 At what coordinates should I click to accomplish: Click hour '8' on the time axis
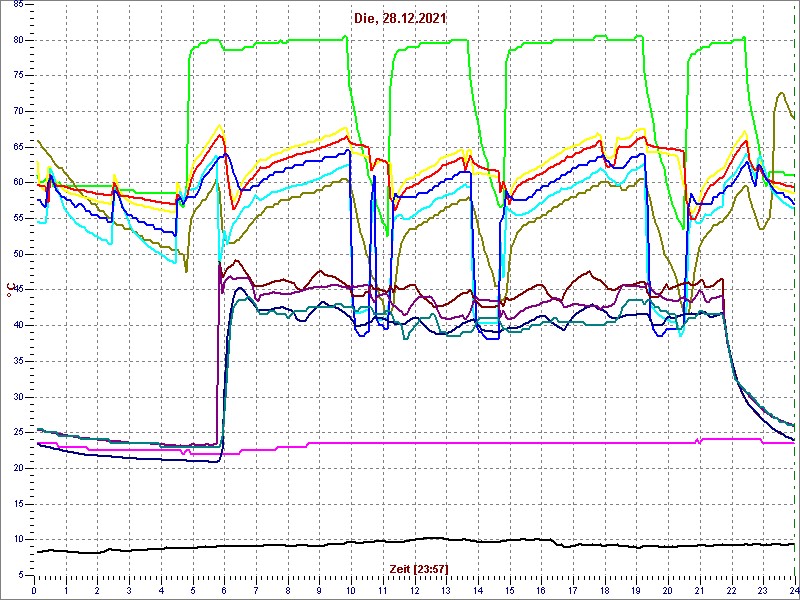[288, 590]
